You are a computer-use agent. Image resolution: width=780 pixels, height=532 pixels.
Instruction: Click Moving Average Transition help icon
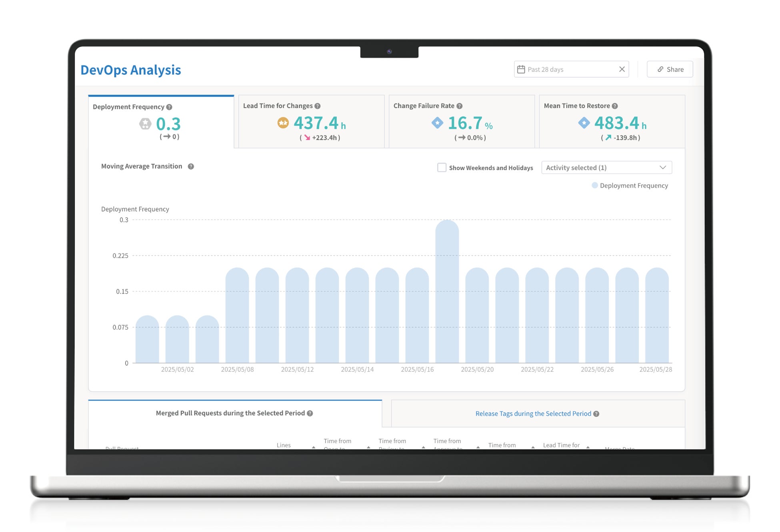point(191,166)
